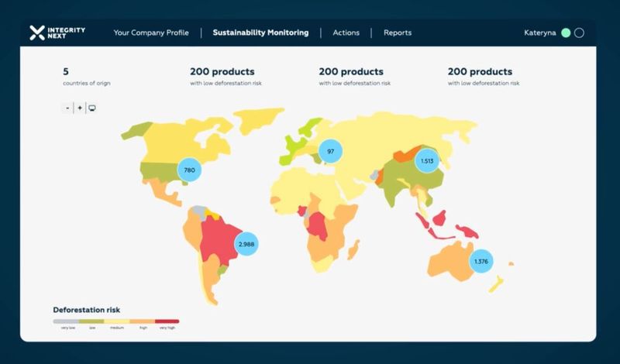Toggle the empty outlined circle in header

click(579, 33)
